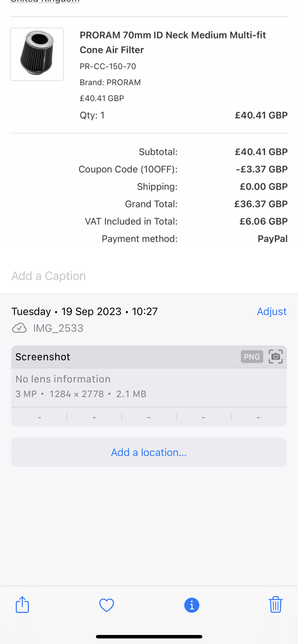298x644 pixels.
Task: Tap the PayPal payment method text
Action: tap(272, 239)
